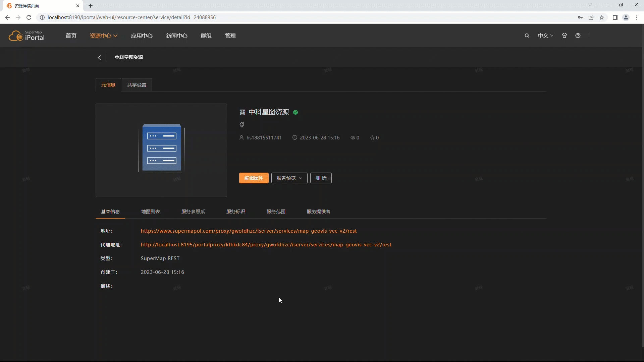Switch to the 服务标识 tab
The image size is (644, 362).
[236, 212]
